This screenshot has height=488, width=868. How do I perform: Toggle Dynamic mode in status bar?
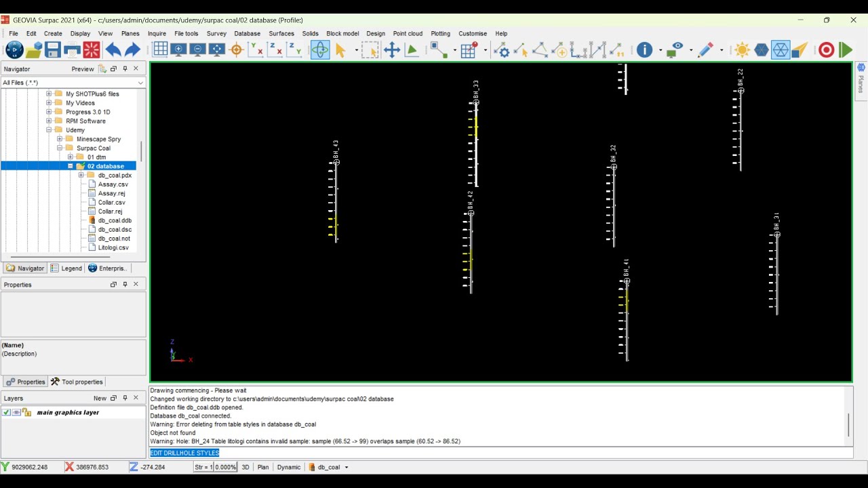pos(289,467)
